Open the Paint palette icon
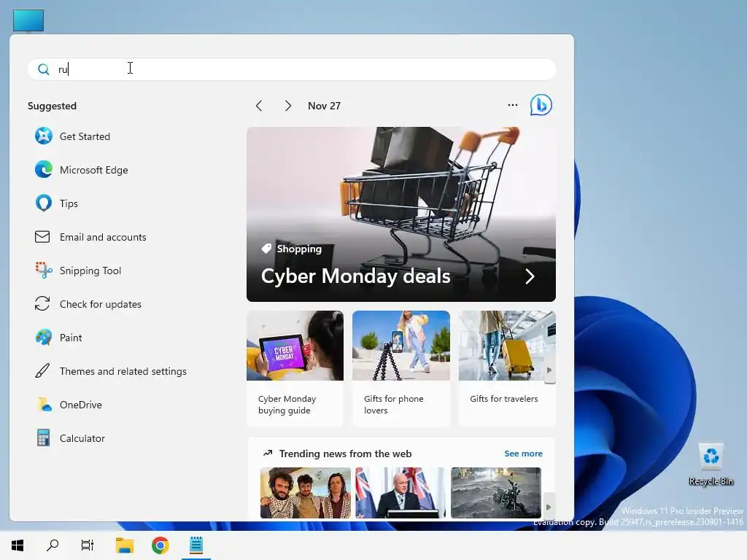Screen dimensions: 747x560 point(43,337)
